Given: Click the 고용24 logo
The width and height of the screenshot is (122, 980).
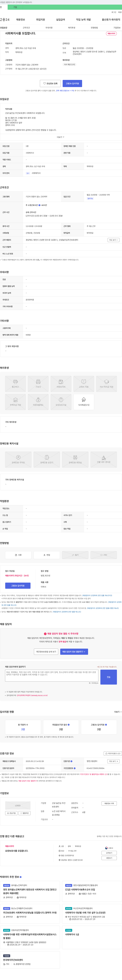Looking at the screenshot, I should tap(5, 19).
